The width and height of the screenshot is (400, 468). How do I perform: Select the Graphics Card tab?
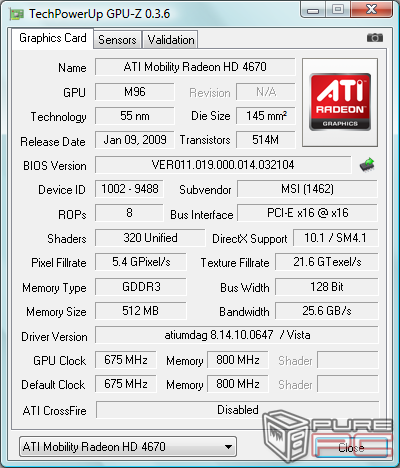53,38
